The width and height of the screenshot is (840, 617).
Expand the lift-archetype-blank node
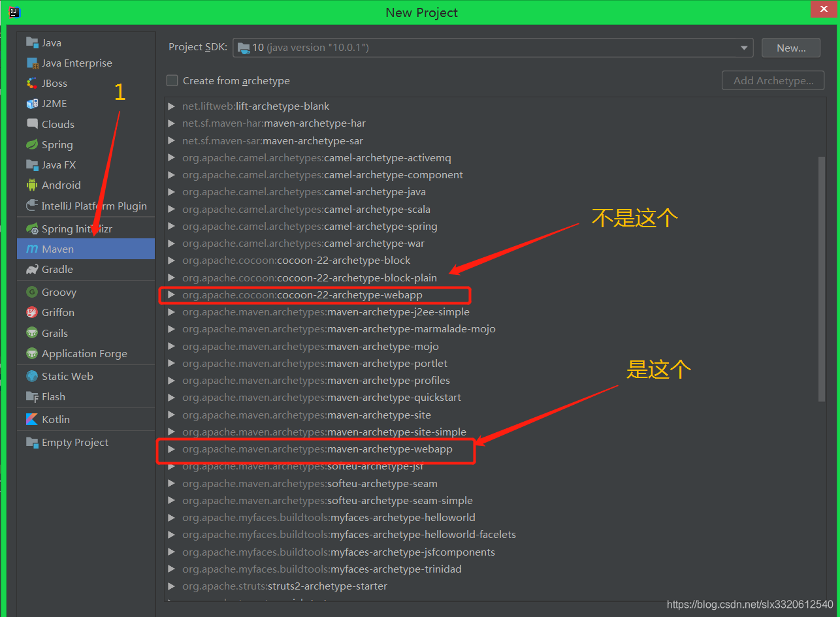[171, 106]
